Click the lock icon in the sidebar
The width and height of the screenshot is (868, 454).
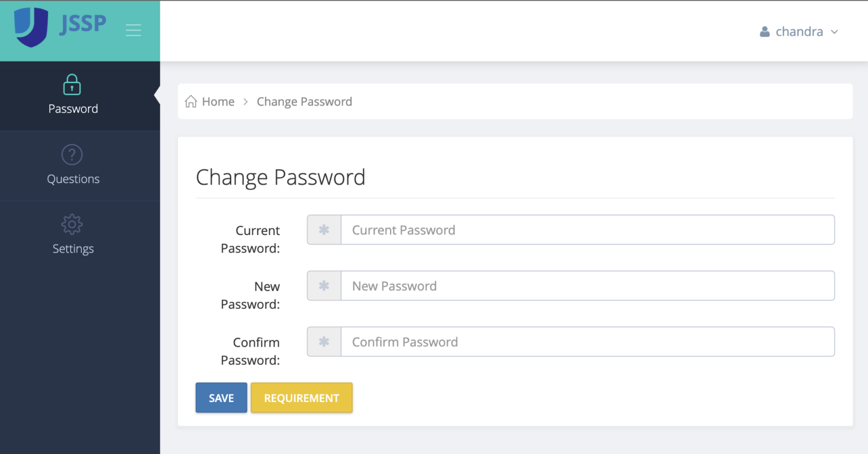[x=72, y=85]
